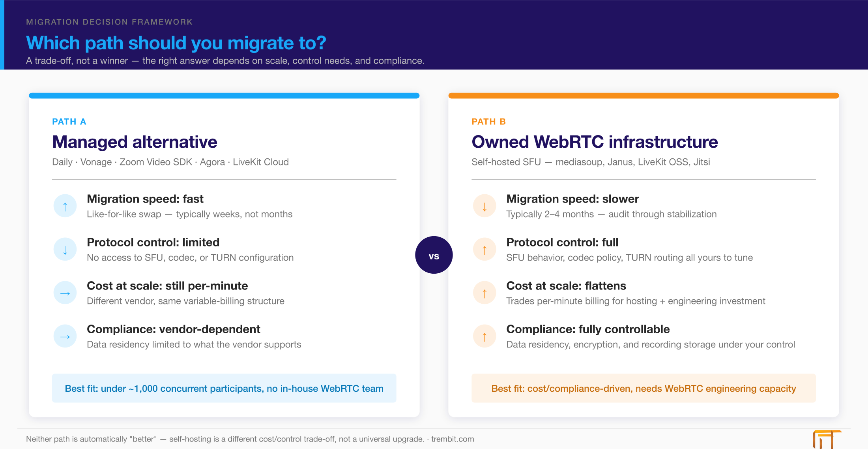Click the 'Compliance: fully controllable' heading
The width and height of the screenshot is (868, 449).
(588, 329)
